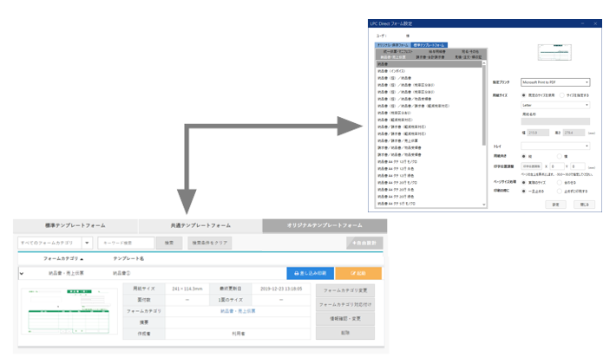This screenshot has height=364, width=616.
Task: Click 閉じる button in LPC Direct dialog
Action: [584, 205]
